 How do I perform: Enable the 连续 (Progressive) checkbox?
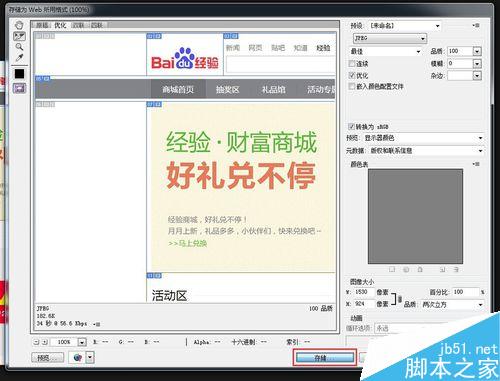[352, 63]
